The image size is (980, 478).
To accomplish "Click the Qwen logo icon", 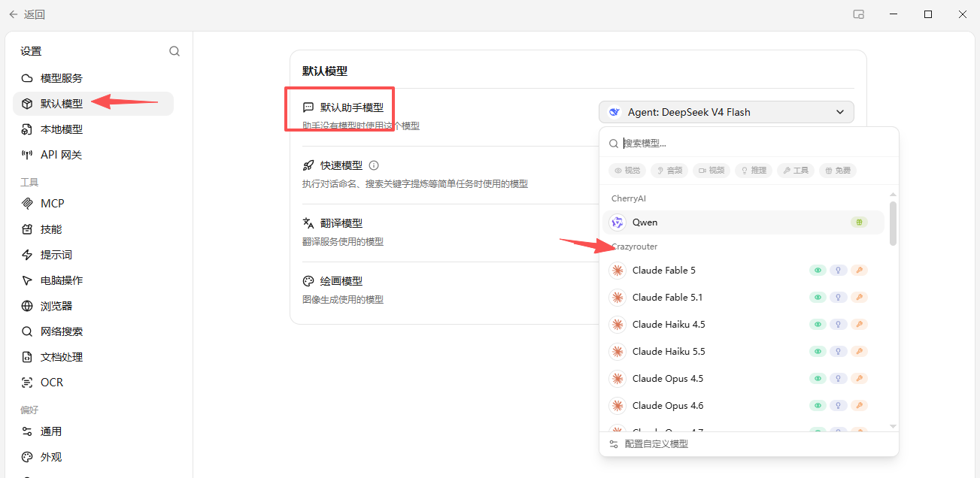I will 617,222.
